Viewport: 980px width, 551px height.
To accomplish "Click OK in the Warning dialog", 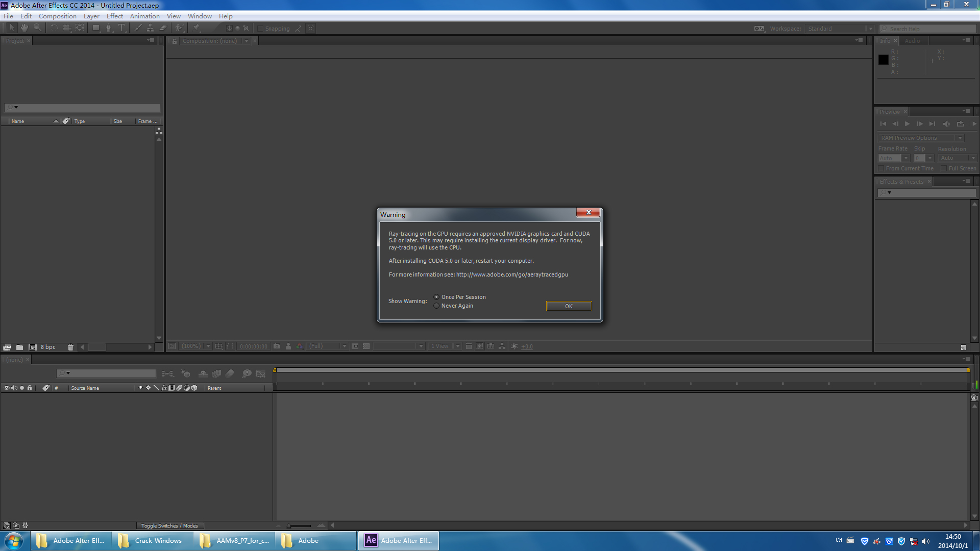I will tap(569, 306).
